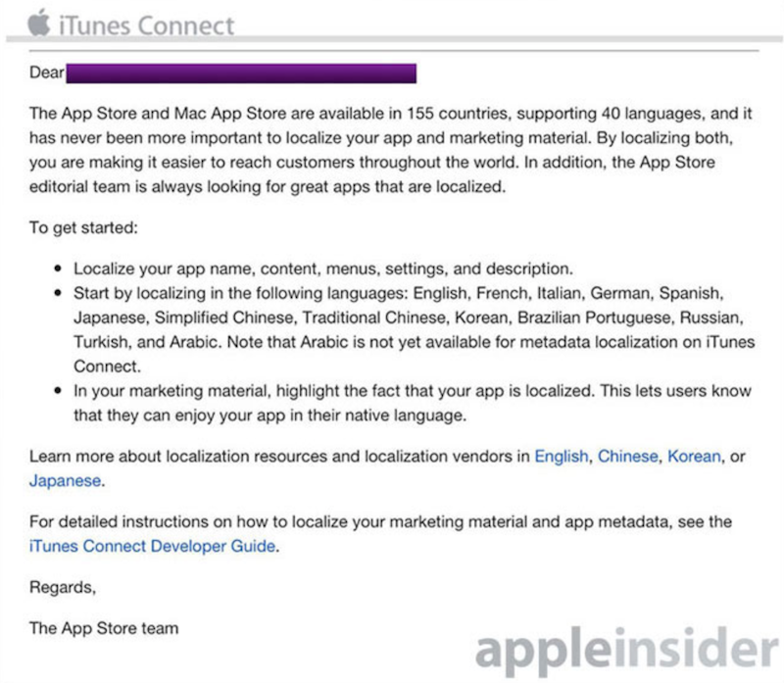Click 'The App Store team' signature

104,628
